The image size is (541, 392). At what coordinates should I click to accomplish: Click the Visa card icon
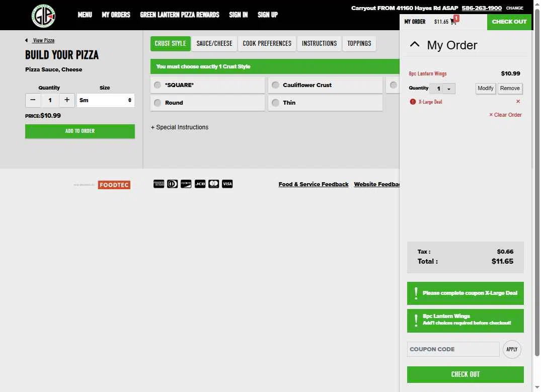coord(227,184)
